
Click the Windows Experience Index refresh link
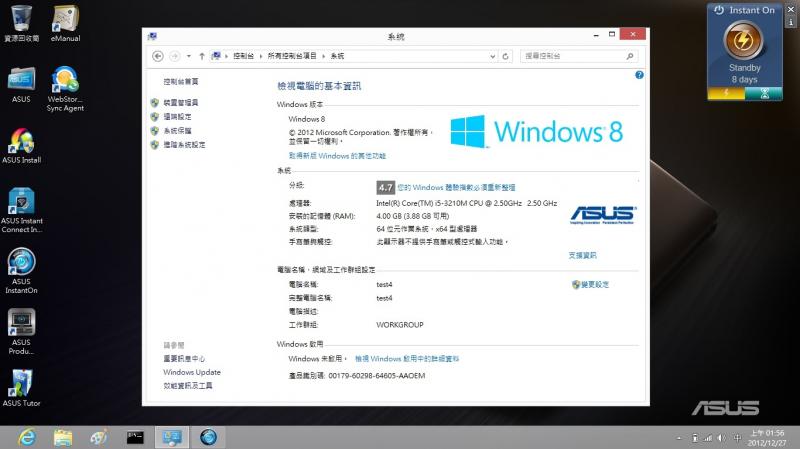click(x=456, y=187)
